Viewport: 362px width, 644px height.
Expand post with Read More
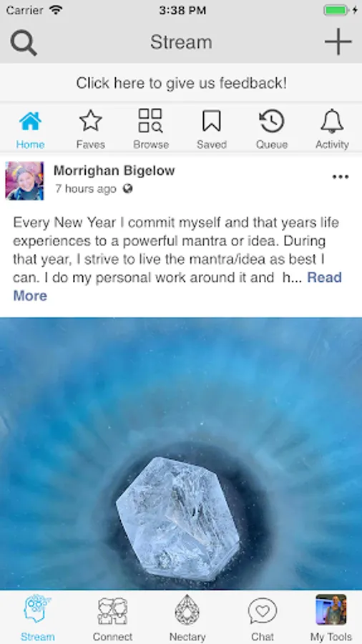[177, 286]
